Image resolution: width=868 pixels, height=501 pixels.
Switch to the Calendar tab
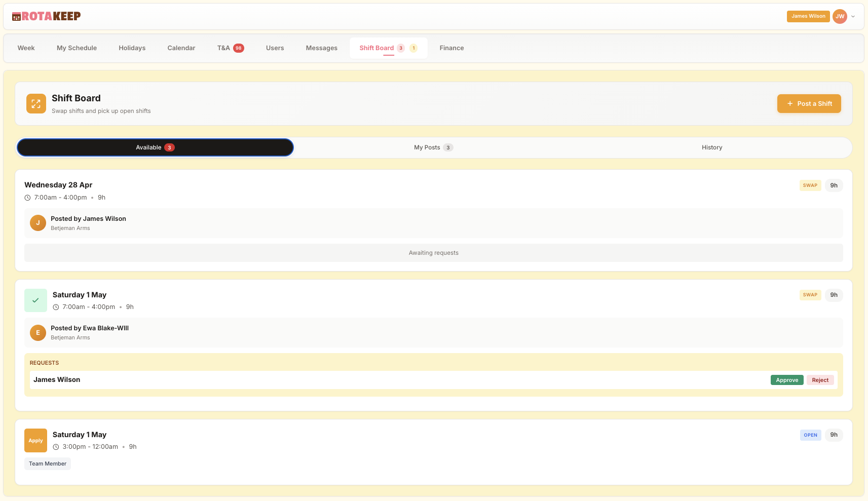181,48
